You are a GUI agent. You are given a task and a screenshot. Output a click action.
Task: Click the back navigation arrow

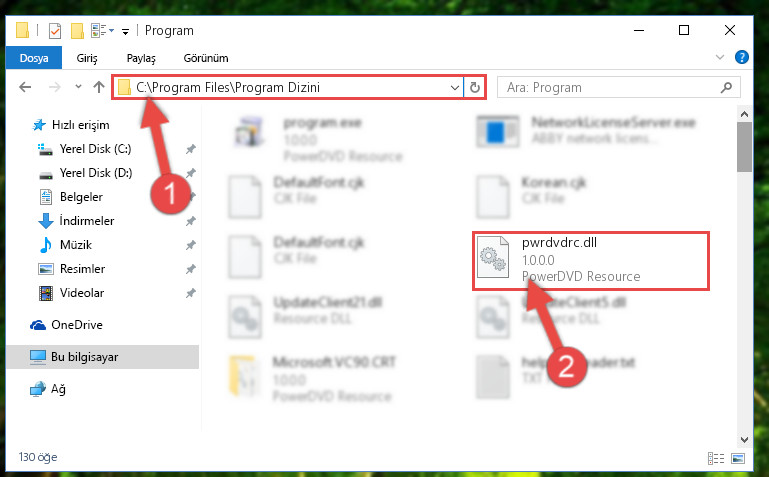click(x=25, y=87)
